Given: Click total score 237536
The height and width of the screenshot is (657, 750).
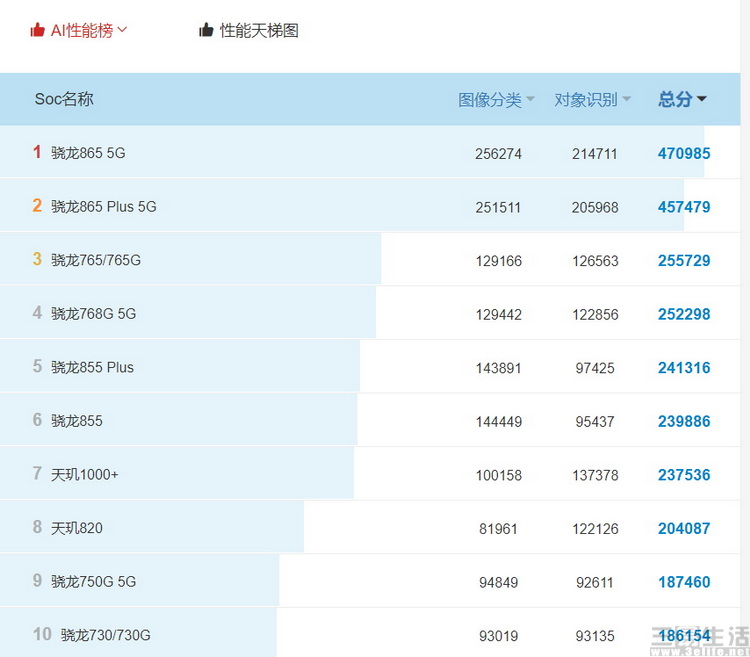Looking at the screenshot, I should tap(684, 475).
